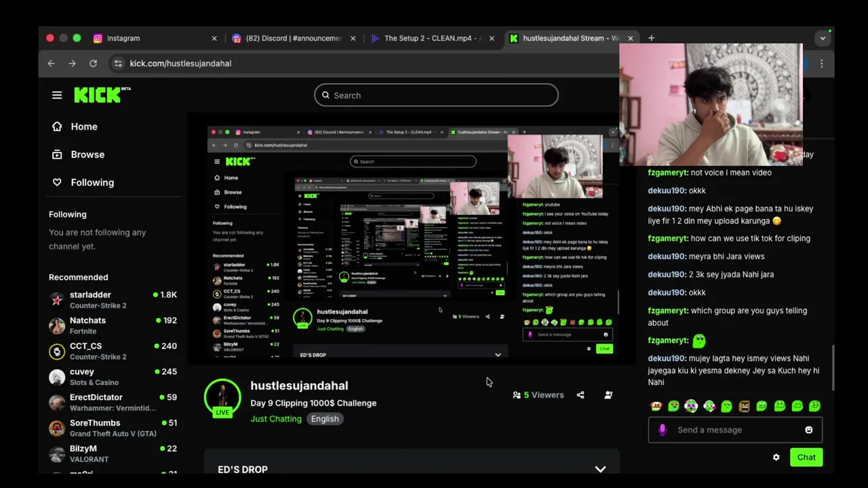Click the Send a message field

(x=735, y=430)
